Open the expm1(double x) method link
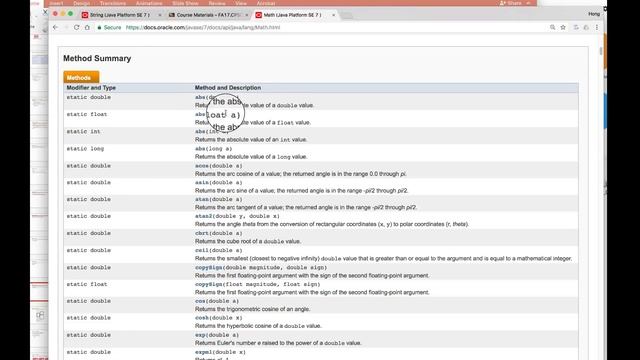This screenshot has height=360, width=640. (x=203, y=352)
